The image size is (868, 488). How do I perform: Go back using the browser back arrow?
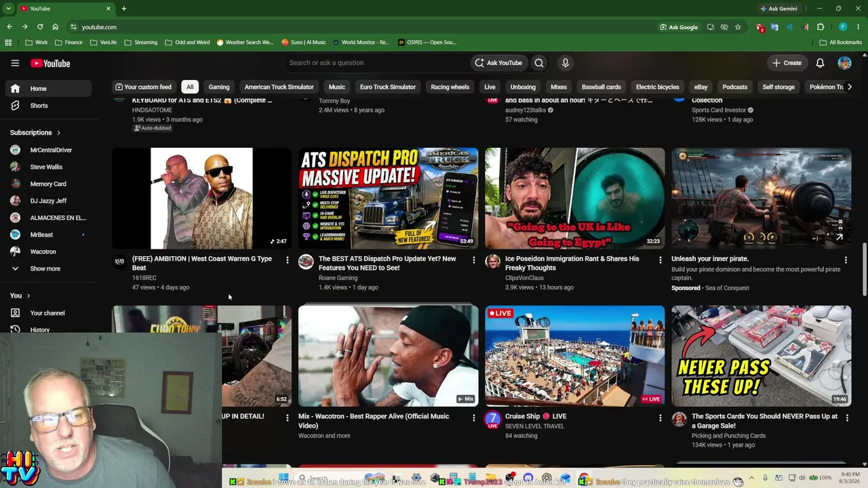click(9, 27)
